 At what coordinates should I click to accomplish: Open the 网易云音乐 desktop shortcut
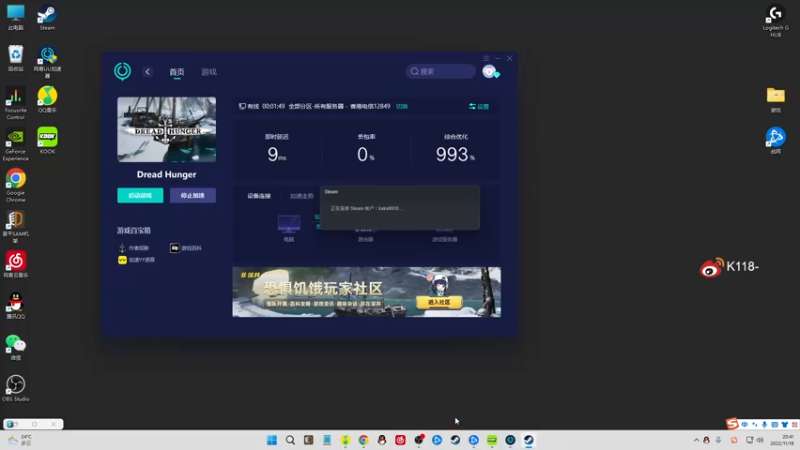pyautogui.click(x=16, y=264)
